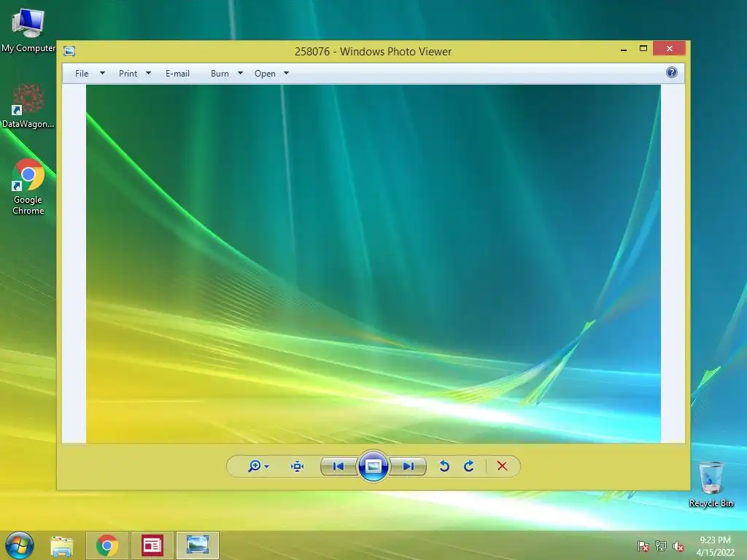The image size is (747, 560).
Task: Open File Explorer from the taskbar
Action: (x=62, y=545)
